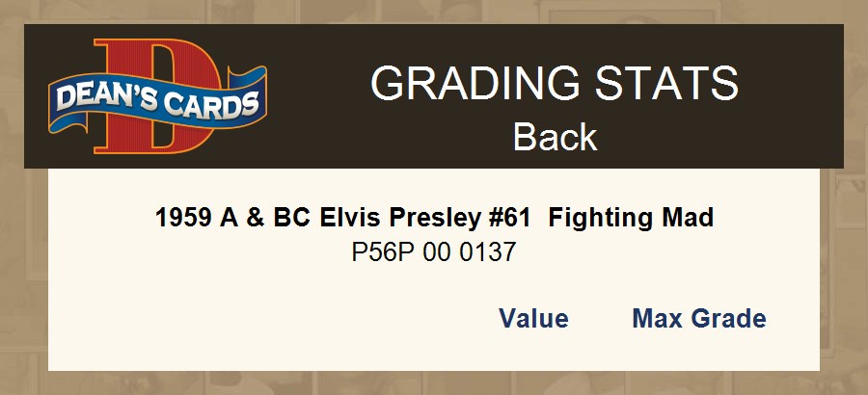The image size is (868, 395).
Task: Sort by the Max Grade column header
Action: point(699,319)
